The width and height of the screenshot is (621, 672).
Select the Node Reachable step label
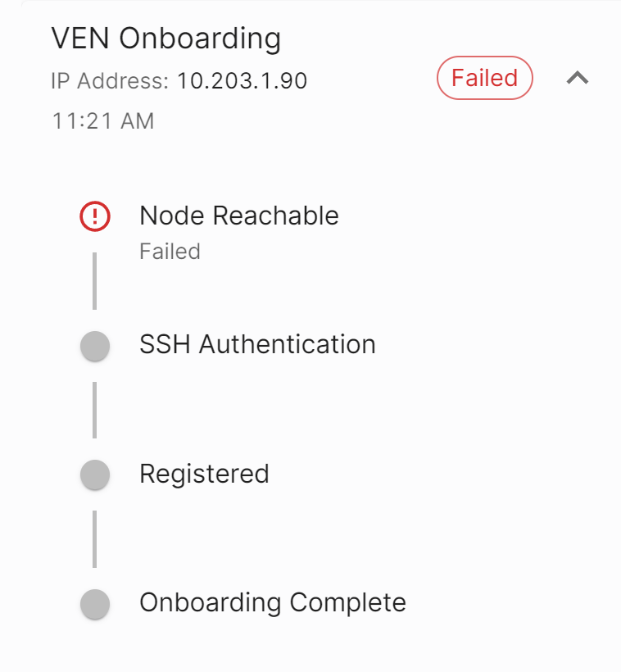[238, 216]
